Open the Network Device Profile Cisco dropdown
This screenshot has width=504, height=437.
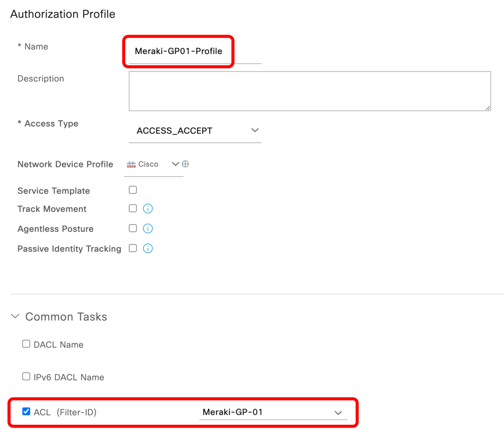tap(154, 164)
